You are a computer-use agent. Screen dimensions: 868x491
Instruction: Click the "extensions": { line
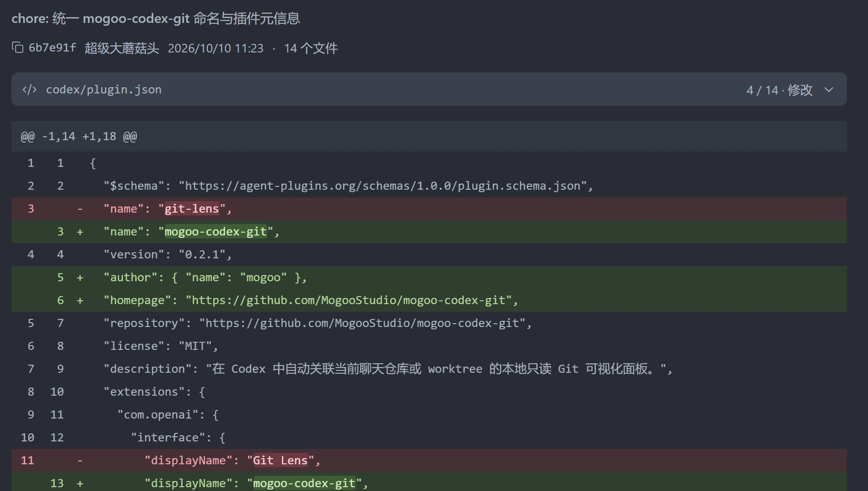[x=429, y=392]
